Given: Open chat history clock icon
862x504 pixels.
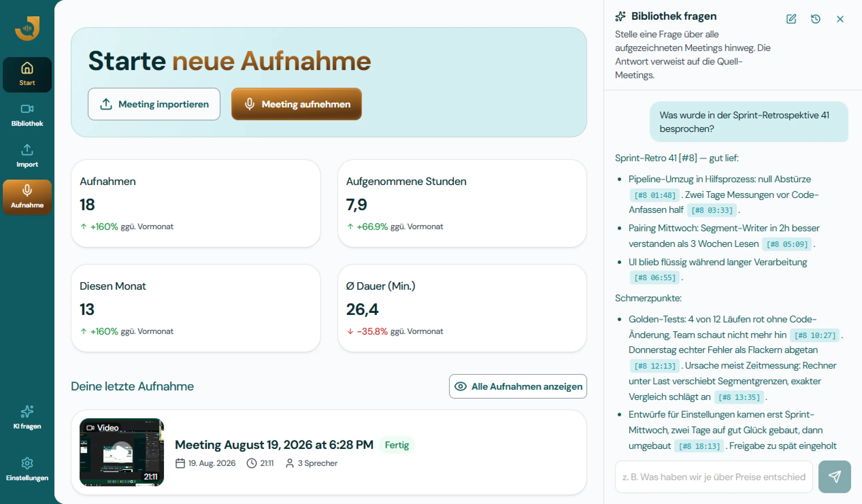Looking at the screenshot, I should pos(816,19).
